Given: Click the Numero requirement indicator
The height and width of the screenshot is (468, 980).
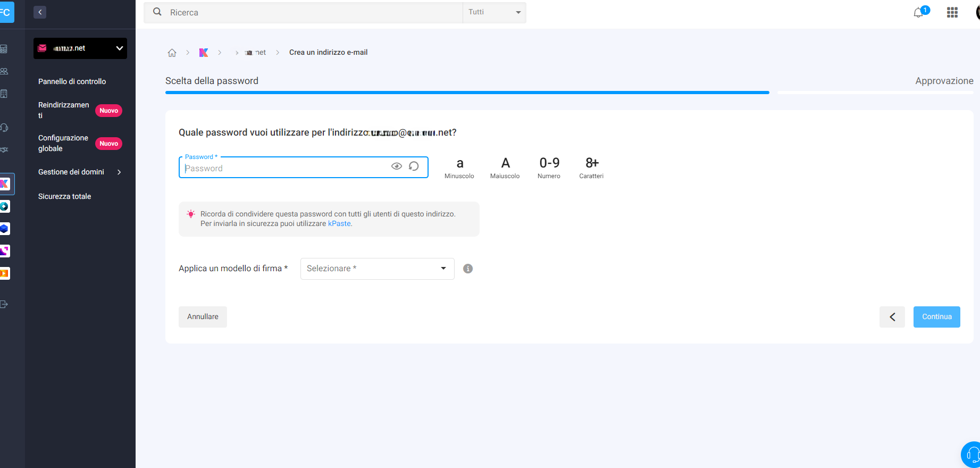Looking at the screenshot, I should point(549,168).
